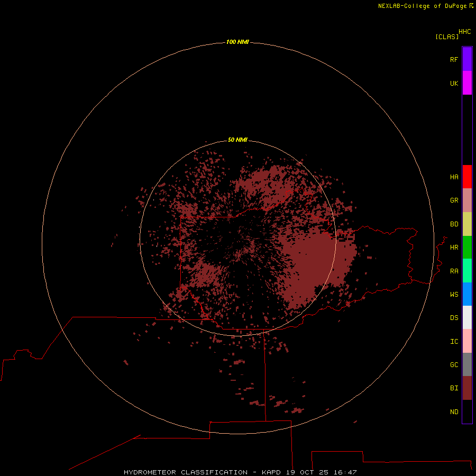Click the [CLAS] legend header

point(447,36)
